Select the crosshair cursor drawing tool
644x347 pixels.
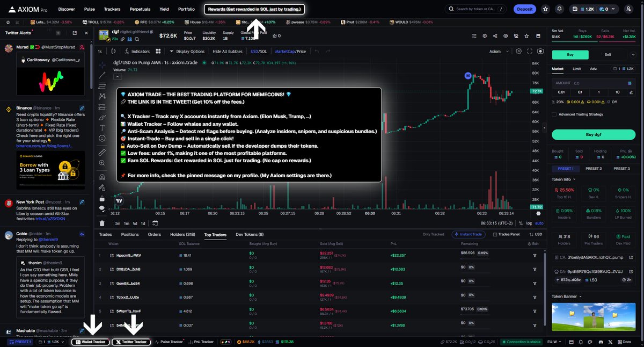[102, 64]
